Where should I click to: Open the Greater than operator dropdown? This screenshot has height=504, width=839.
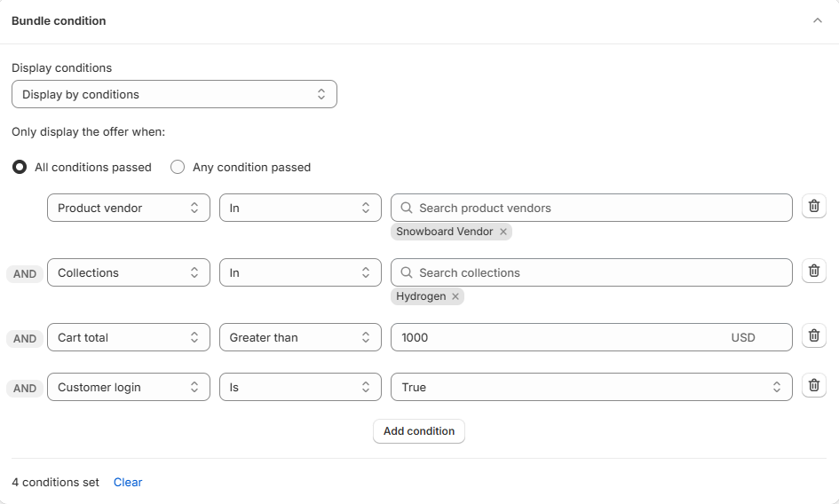(300, 337)
